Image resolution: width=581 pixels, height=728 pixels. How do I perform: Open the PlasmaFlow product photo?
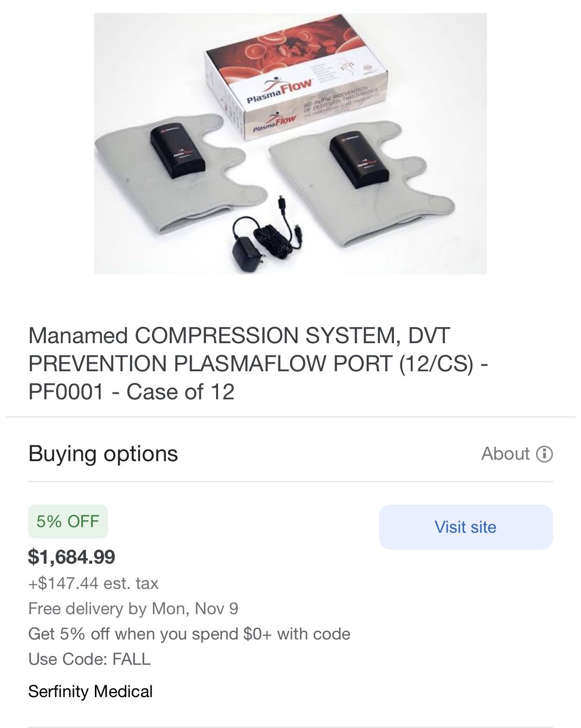tap(290, 143)
